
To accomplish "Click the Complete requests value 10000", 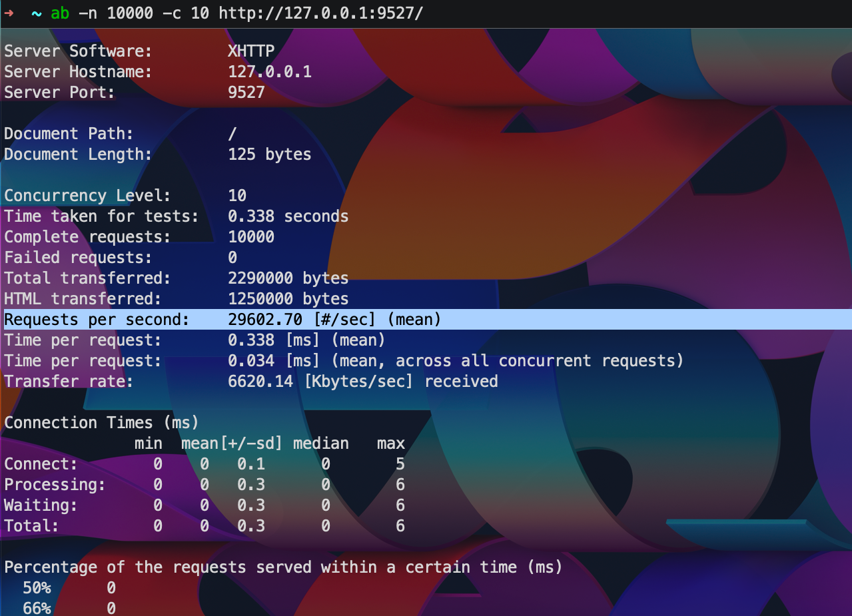I will (250, 237).
